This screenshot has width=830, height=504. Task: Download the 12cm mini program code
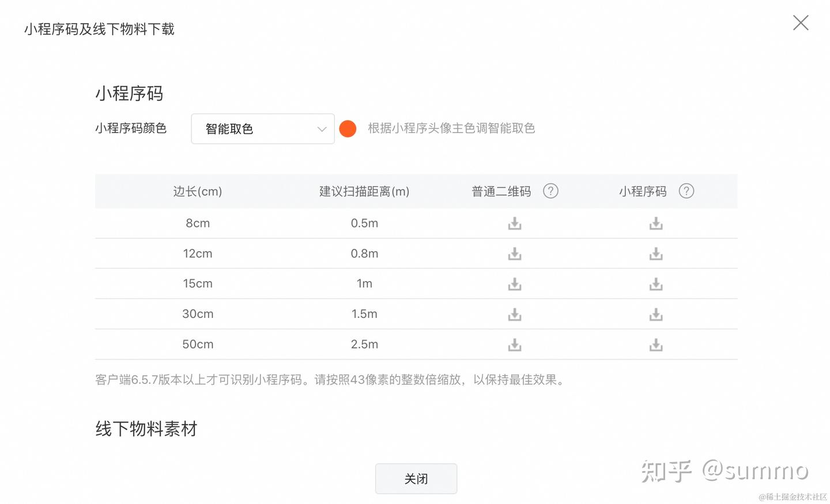click(x=656, y=254)
